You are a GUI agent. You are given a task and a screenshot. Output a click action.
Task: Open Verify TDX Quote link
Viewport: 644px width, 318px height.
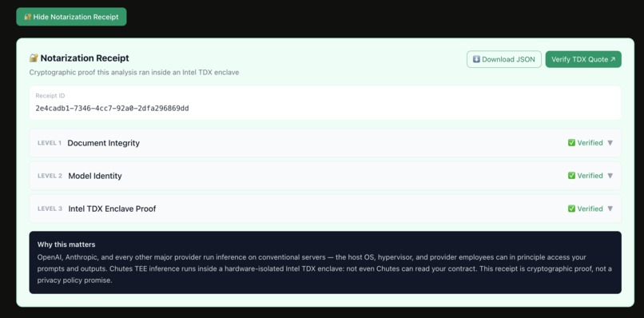(x=583, y=59)
